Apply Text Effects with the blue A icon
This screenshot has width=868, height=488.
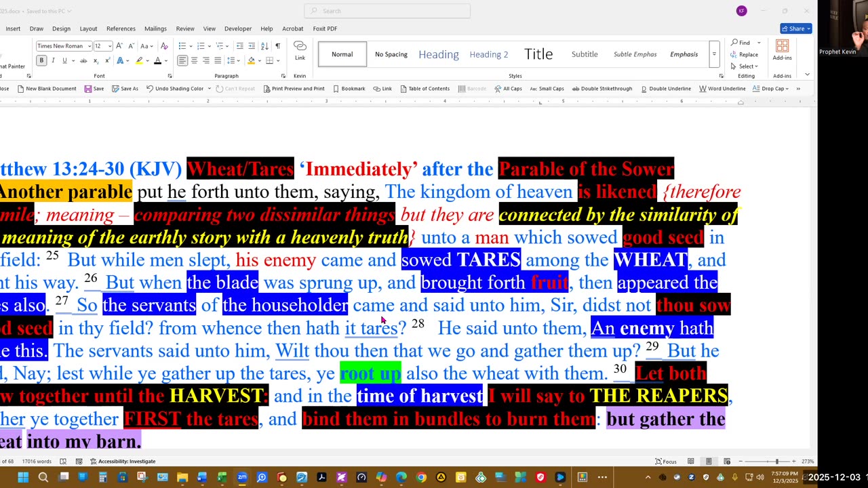click(x=120, y=60)
